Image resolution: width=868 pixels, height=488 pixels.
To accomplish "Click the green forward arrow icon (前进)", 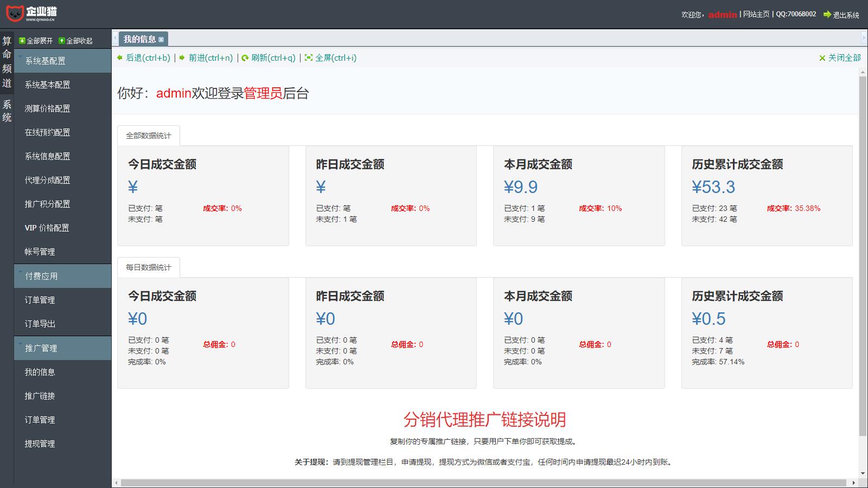I will 182,57.
